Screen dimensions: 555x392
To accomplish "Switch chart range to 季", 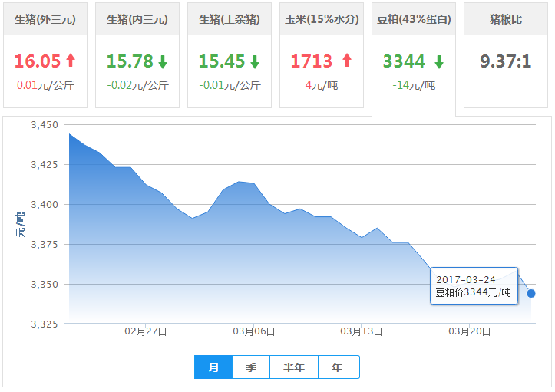I will (x=251, y=367).
